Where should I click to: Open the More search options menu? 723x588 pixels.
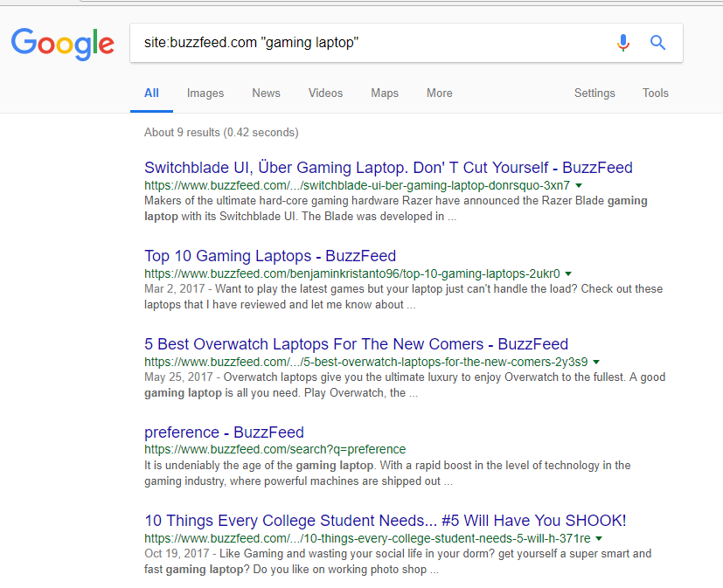(440, 93)
